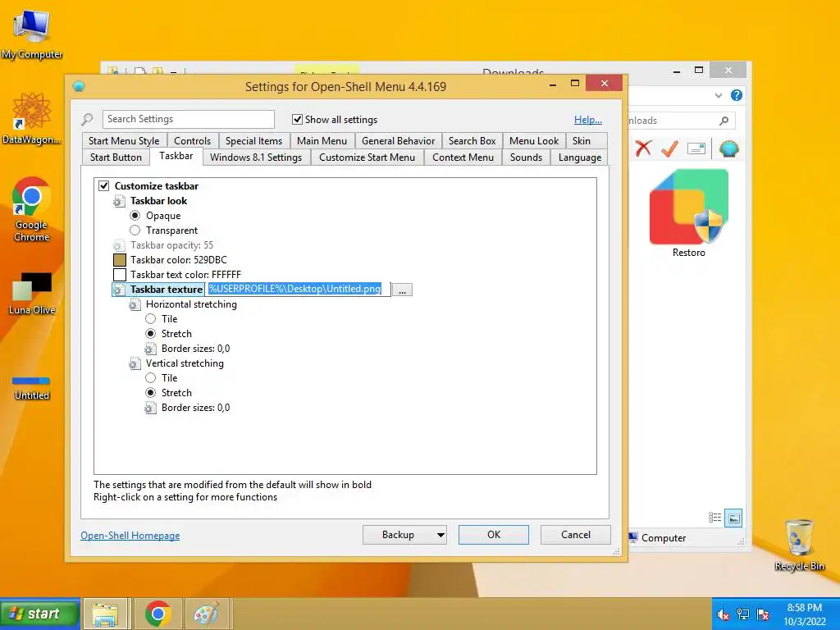Open DataWagon desktop shortcut
Viewport: 840px width, 630px height.
click(32, 118)
